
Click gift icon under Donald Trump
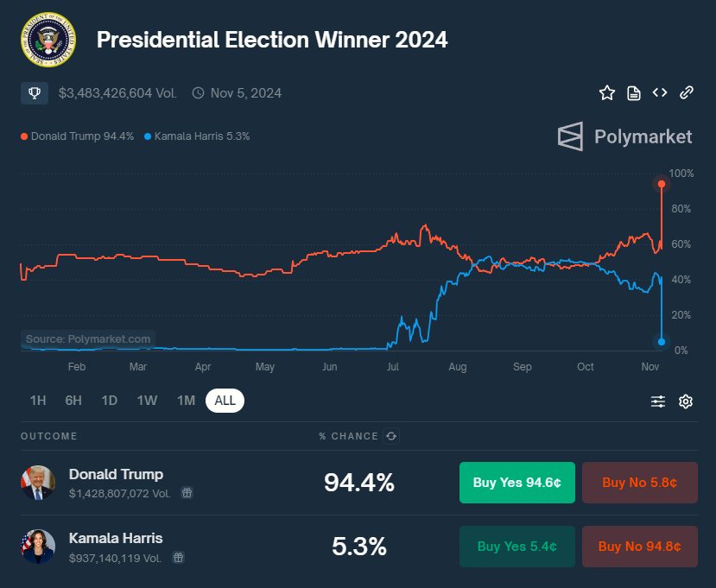pos(187,492)
